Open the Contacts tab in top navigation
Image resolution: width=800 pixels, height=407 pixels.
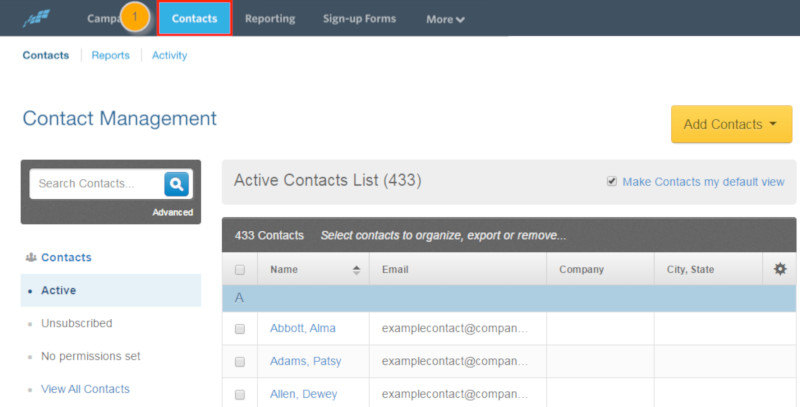194,18
